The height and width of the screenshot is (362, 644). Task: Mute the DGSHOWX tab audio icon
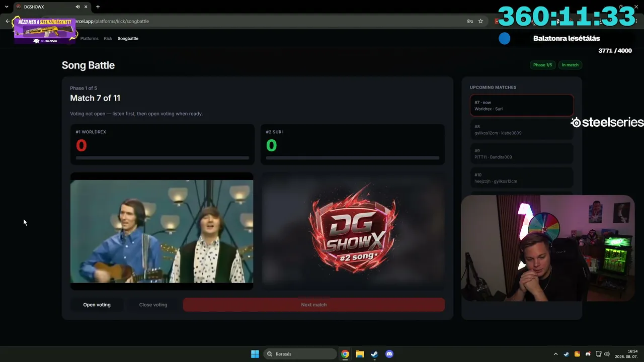77,7
